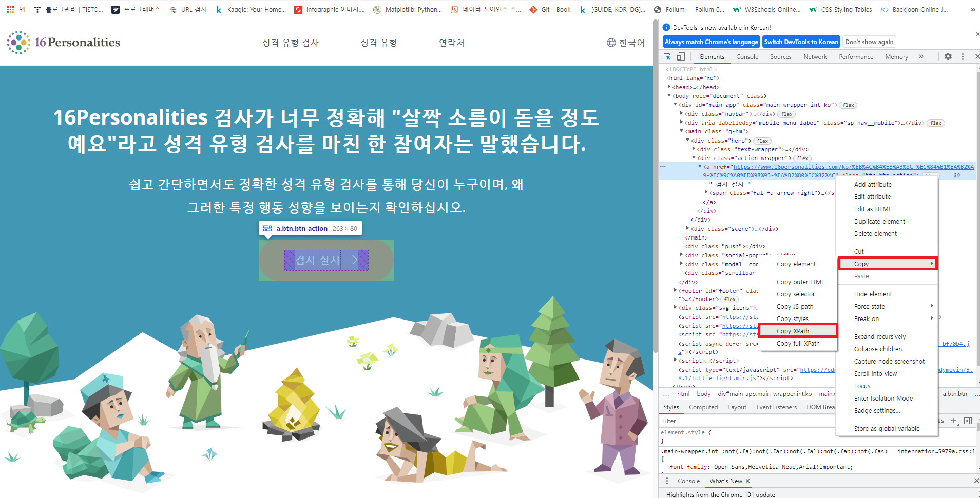Choose Copy XPath from submenu
The width and height of the screenshot is (980, 498).
[x=798, y=331]
